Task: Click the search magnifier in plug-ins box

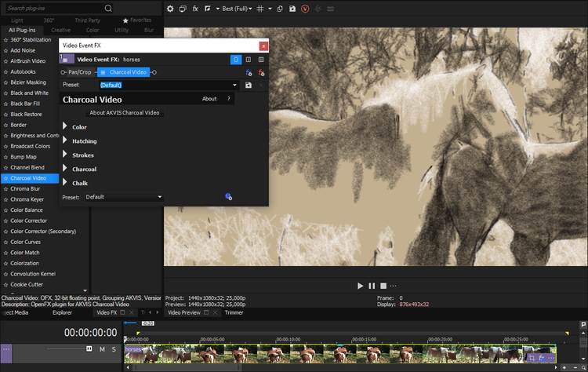Action: click(x=108, y=9)
